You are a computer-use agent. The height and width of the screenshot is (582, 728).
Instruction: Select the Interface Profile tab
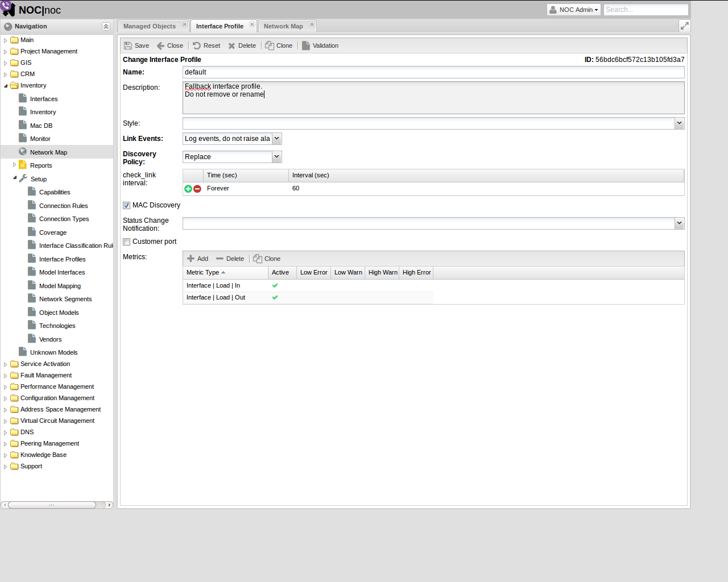coord(220,26)
